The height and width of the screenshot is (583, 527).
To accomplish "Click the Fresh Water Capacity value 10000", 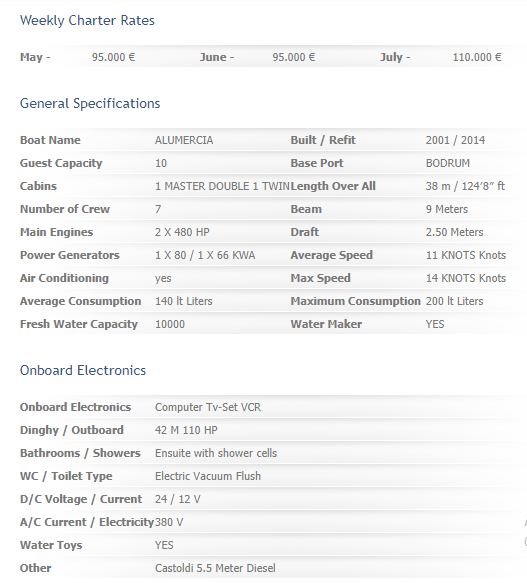I will coord(170,324).
